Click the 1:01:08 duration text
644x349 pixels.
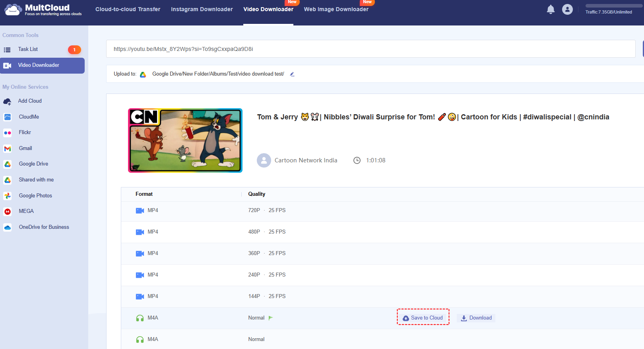(376, 160)
